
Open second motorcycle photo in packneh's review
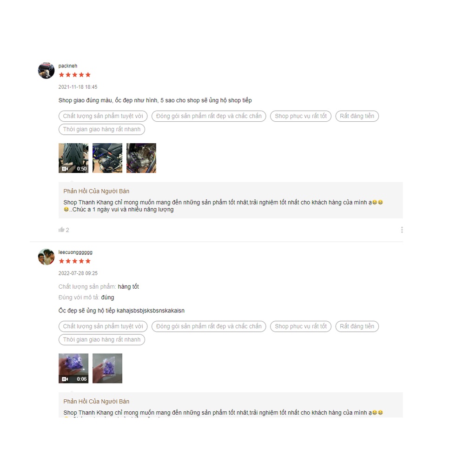tap(107, 158)
